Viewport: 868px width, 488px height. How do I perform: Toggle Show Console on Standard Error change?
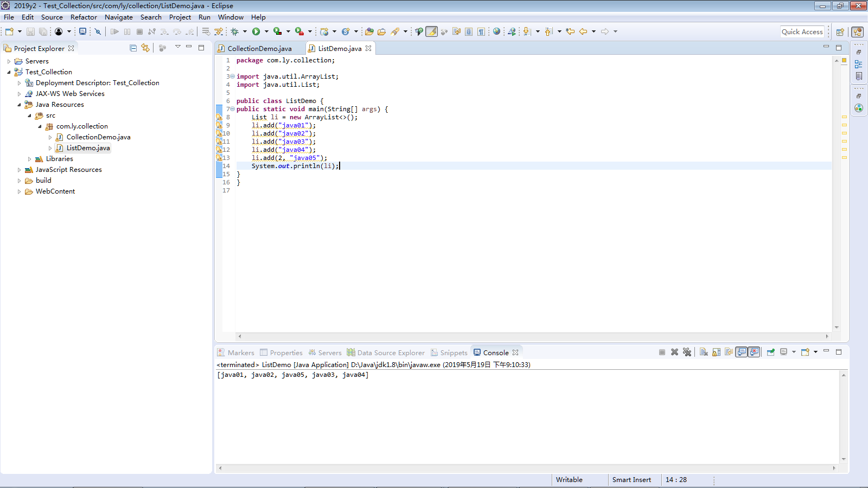click(754, 352)
